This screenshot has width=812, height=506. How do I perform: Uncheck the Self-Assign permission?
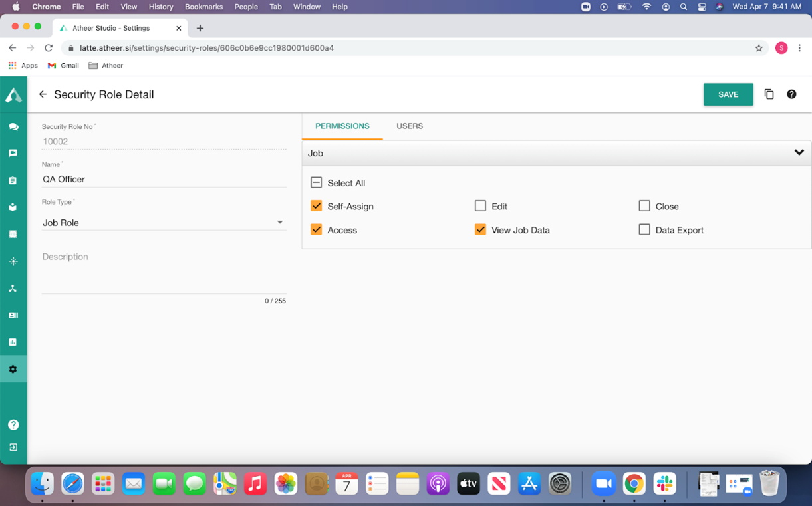317,206
